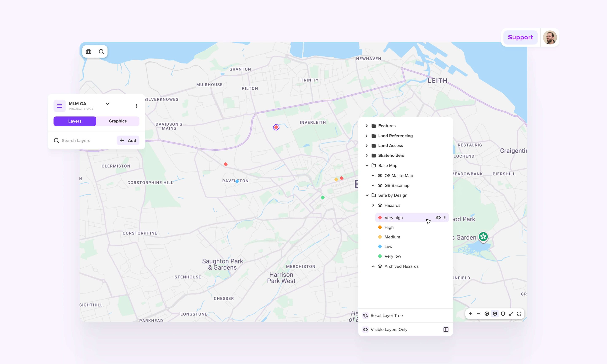Screen dimensions: 607x364
Task: Open the MLM QA project space dropdown
Action: (107, 104)
